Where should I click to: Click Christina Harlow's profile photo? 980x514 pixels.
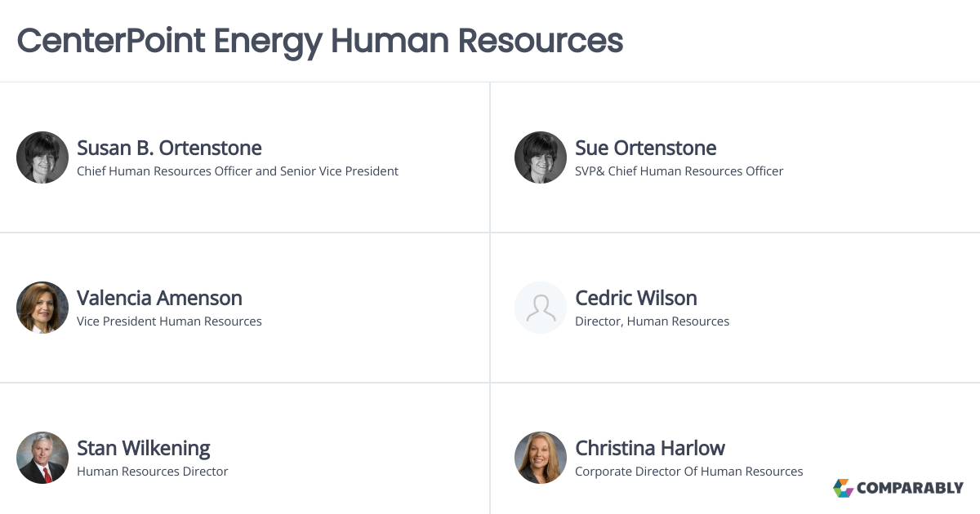click(x=541, y=458)
